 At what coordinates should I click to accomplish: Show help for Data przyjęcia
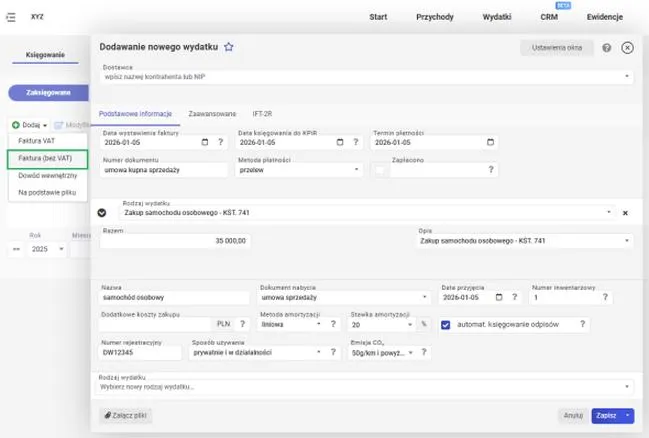[x=514, y=297]
